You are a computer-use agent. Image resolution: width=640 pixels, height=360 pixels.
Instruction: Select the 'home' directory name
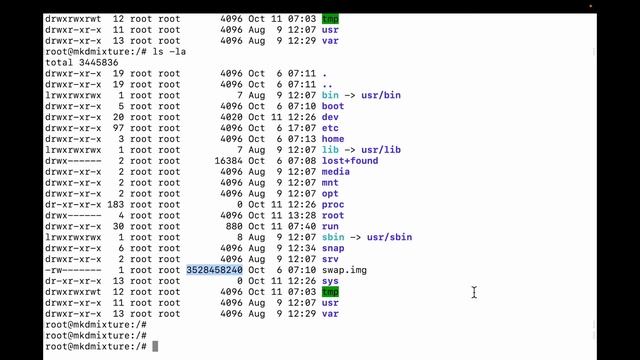point(333,139)
